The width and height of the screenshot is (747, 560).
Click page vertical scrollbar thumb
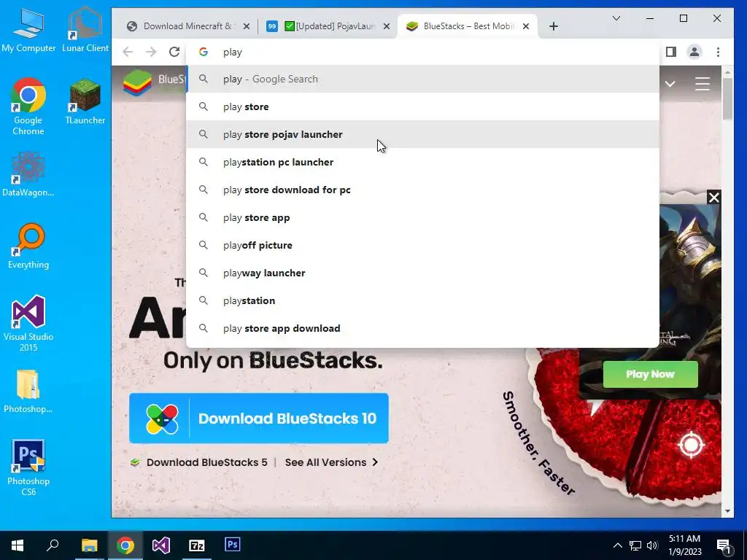tap(727, 98)
